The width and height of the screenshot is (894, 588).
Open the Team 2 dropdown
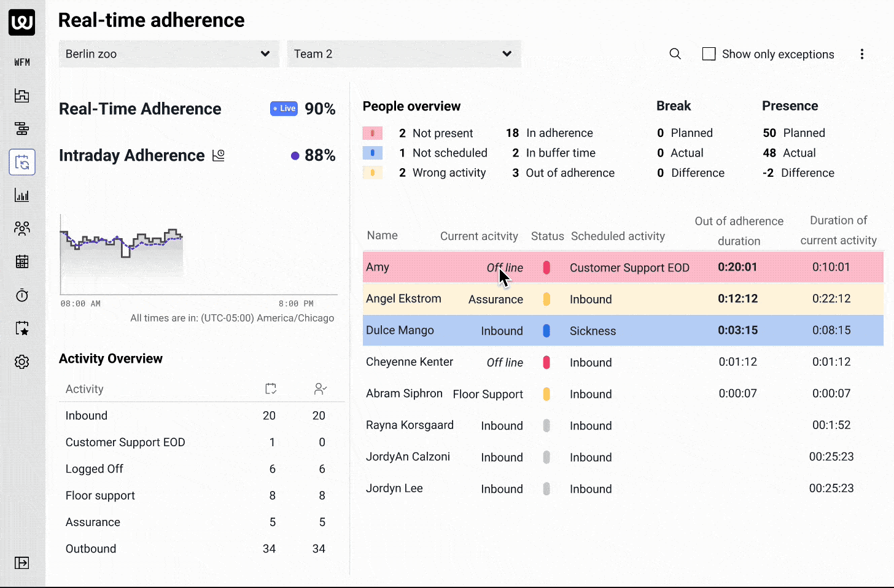tap(403, 54)
